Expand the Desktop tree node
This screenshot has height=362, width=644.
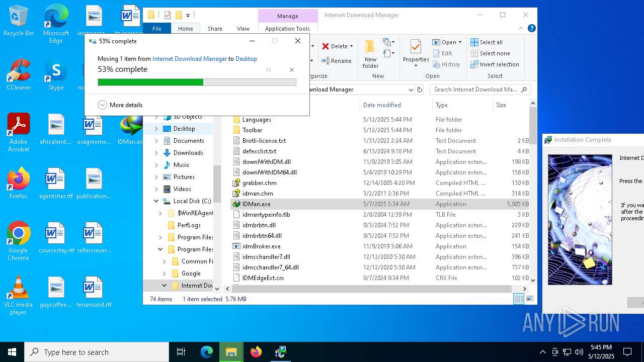[156, 129]
